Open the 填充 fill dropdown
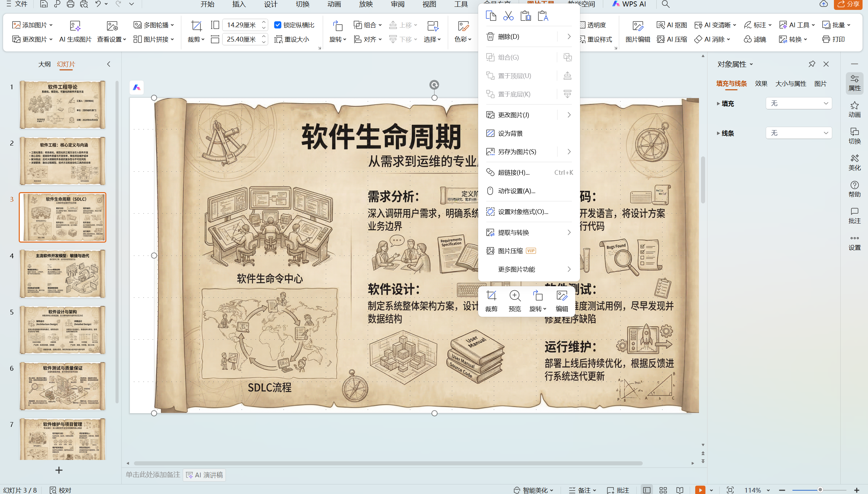The height and width of the screenshot is (494, 868). 798,103
